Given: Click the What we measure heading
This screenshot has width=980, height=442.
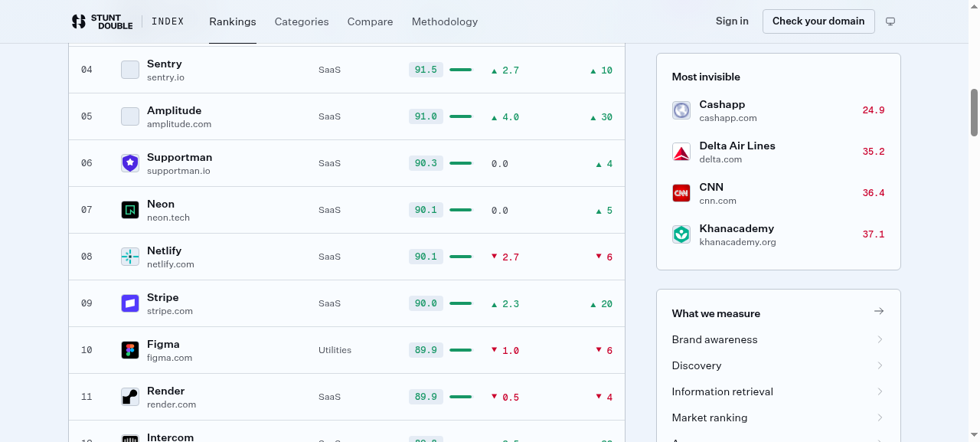Looking at the screenshot, I should 716,313.
